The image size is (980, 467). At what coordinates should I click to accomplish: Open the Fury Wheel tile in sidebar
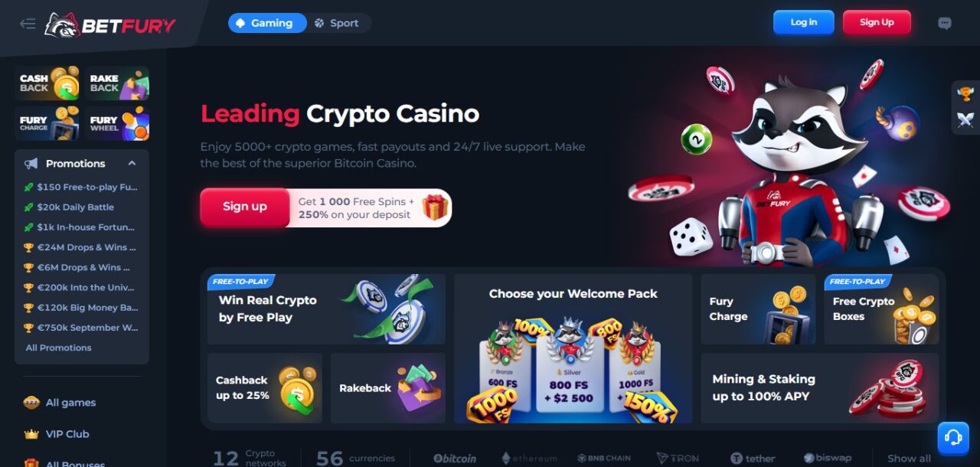coord(117,123)
